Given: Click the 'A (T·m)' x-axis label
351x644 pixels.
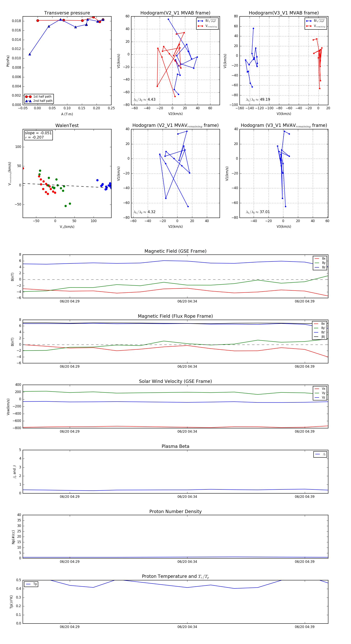Looking at the screenshot, I should point(67,114).
